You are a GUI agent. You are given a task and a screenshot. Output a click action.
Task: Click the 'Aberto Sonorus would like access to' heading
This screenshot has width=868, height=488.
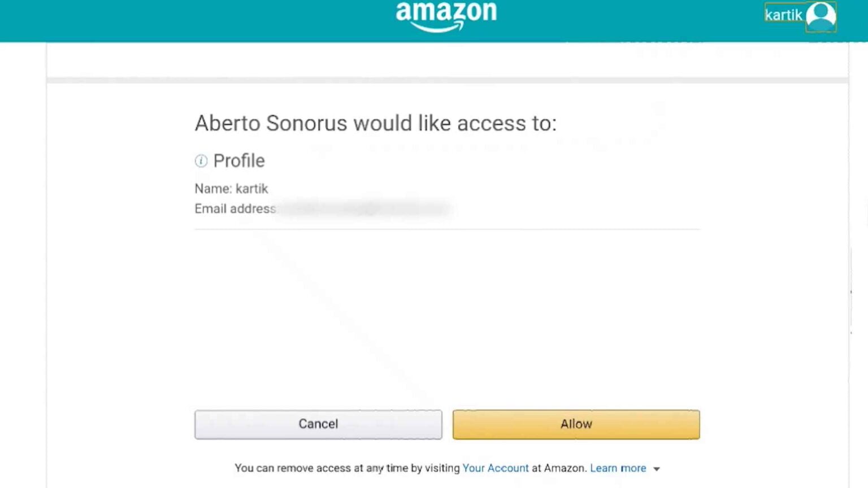(x=375, y=123)
